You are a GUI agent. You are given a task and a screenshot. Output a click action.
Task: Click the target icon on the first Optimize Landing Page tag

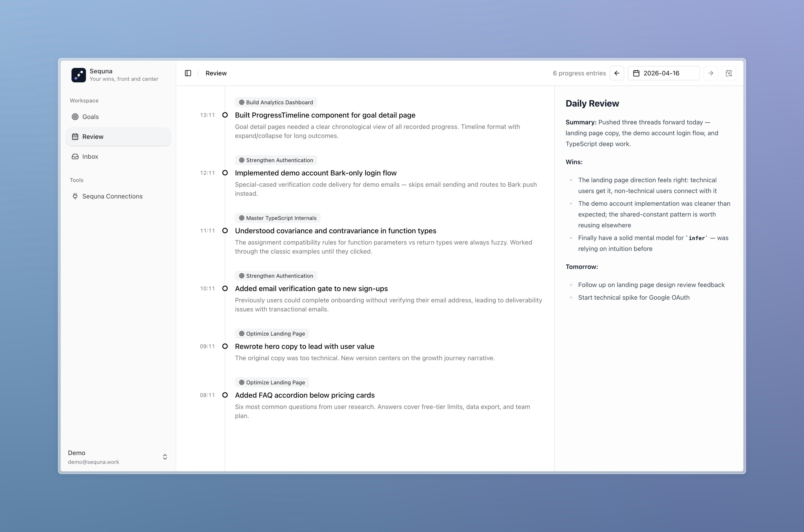(242, 334)
